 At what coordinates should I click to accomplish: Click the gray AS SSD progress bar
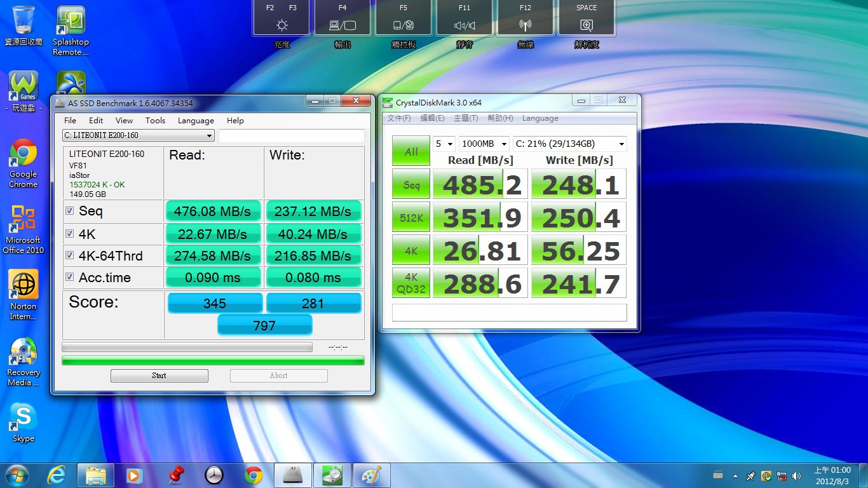click(187, 347)
